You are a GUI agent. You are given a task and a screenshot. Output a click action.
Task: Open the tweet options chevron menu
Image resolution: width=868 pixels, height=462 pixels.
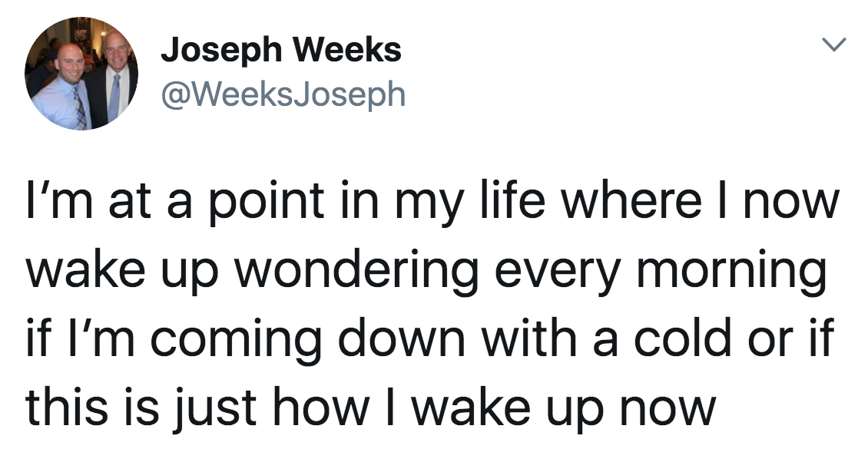point(833,44)
